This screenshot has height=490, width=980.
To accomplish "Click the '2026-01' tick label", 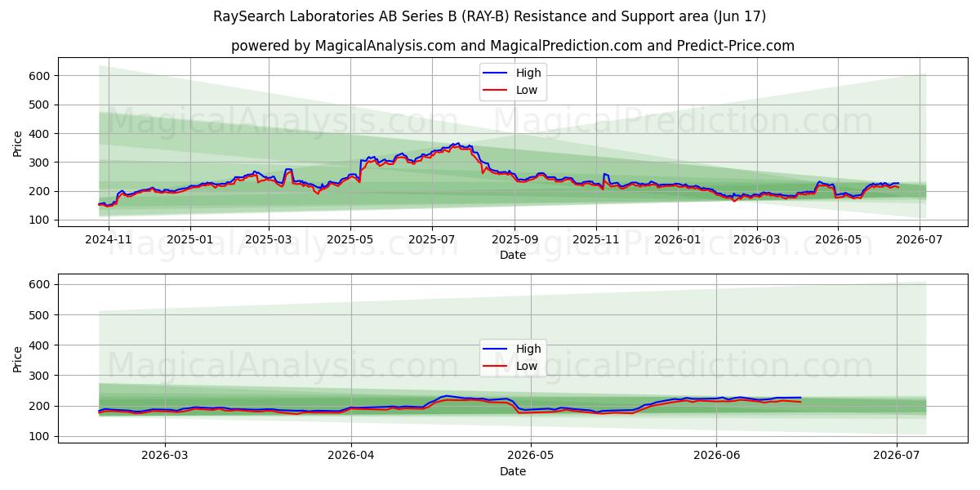I will point(677,239).
